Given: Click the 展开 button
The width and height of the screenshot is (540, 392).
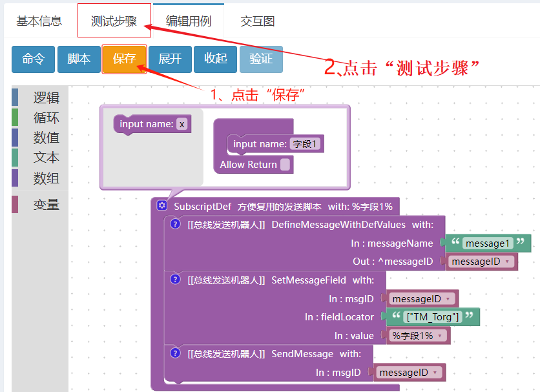Looking at the screenshot, I should 170,59.
